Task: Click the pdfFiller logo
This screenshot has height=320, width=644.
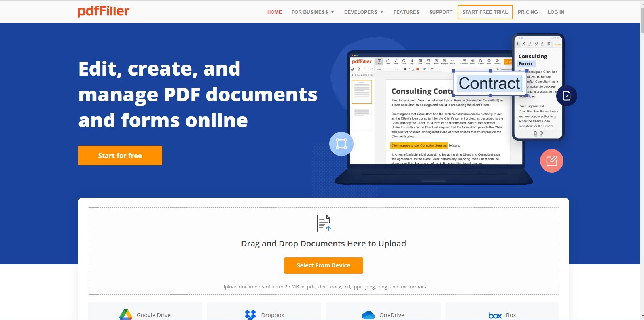Action: tap(104, 11)
